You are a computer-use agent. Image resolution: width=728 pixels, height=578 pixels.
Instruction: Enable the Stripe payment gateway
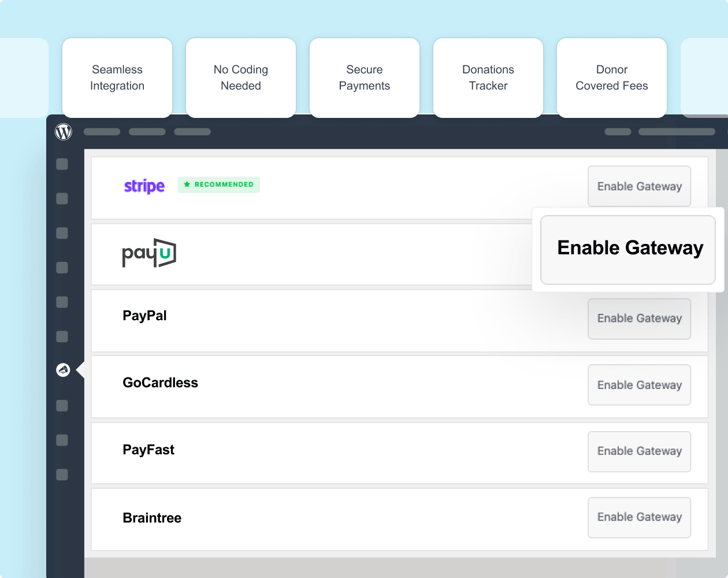[x=639, y=186]
